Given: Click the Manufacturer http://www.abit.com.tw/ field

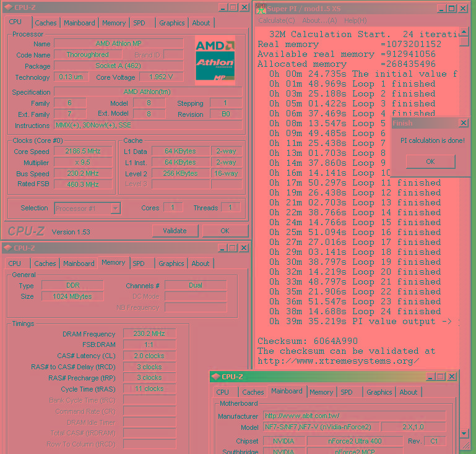Looking at the screenshot, I should pos(354,416).
